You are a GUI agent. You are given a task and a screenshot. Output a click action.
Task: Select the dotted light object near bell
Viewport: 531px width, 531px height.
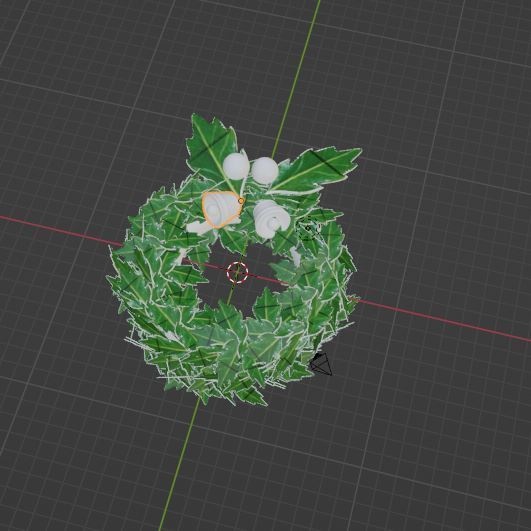pos(309,229)
